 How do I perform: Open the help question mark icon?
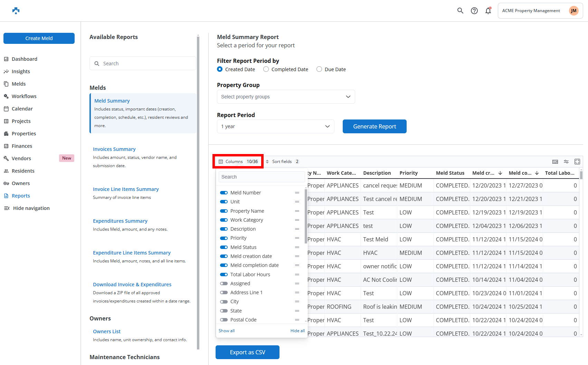pyautogui.click(x=474, y=10)
